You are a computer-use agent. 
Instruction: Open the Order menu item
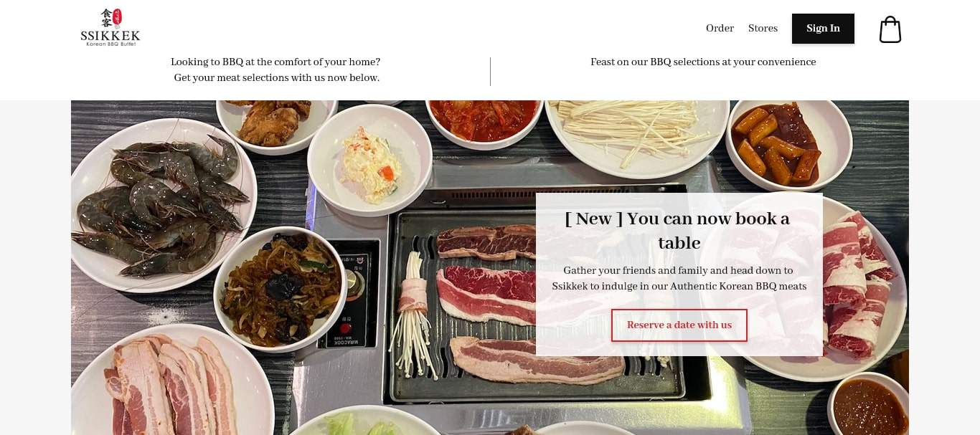click(720, 29)
